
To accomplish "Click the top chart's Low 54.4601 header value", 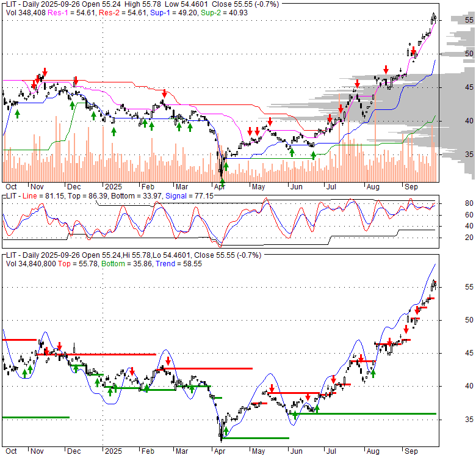I will tap(187, 4).
